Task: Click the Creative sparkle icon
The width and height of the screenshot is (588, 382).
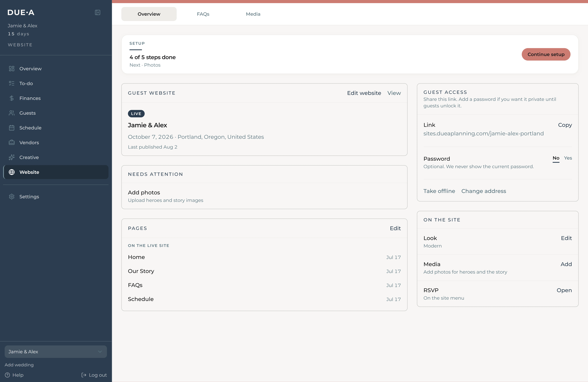Action: pos(12,157)
